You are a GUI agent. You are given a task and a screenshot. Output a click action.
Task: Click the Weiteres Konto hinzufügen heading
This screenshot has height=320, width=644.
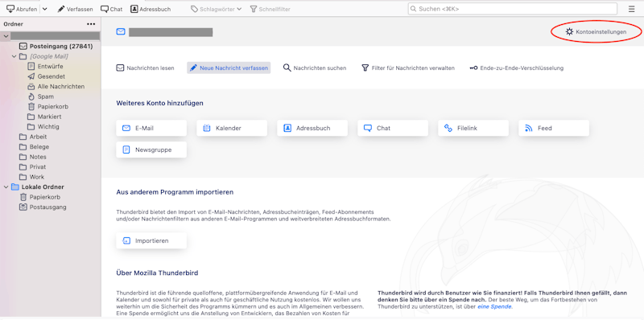159,104
